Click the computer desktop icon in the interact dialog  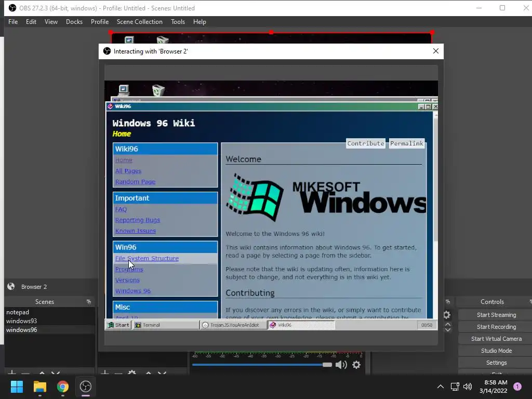(124, 90)
